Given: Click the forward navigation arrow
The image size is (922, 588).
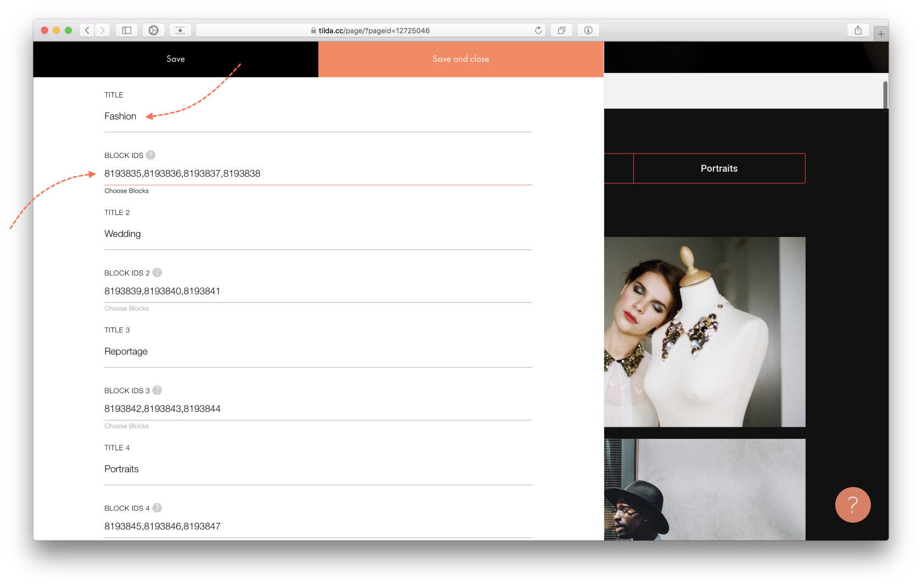Looking at the screenshot, I should tap(102, 30).
